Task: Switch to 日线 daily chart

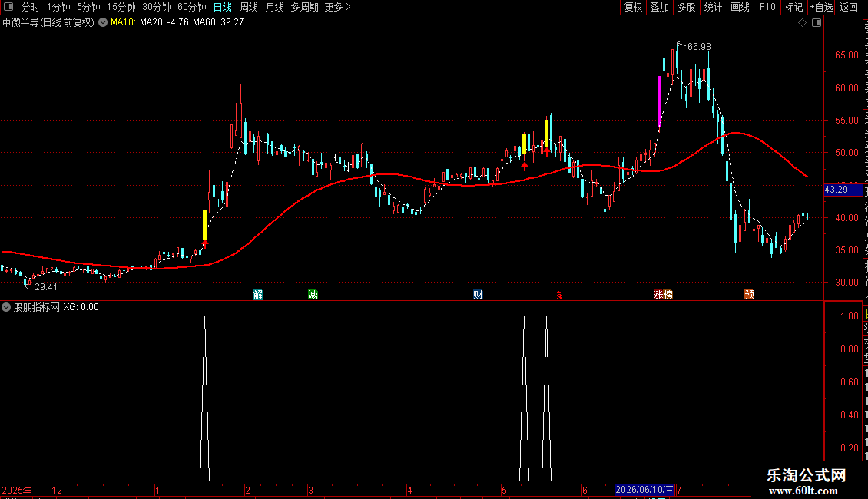Action: coord(223,7)
